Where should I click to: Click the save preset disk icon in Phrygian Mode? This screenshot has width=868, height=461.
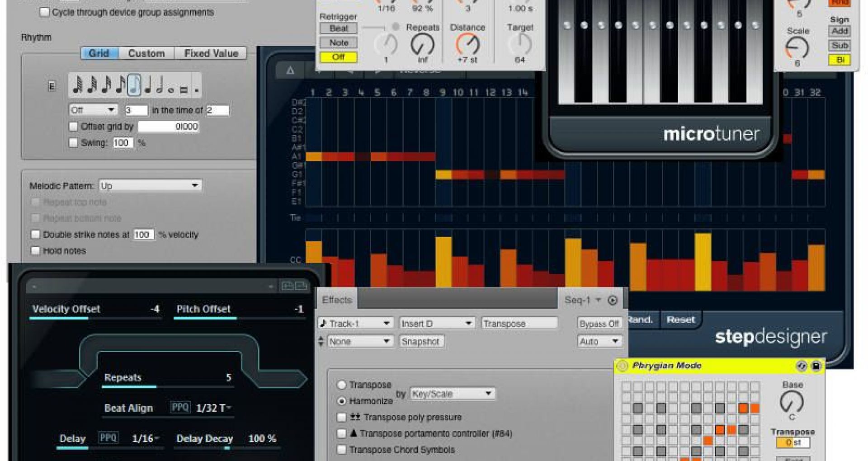(816, 366)
